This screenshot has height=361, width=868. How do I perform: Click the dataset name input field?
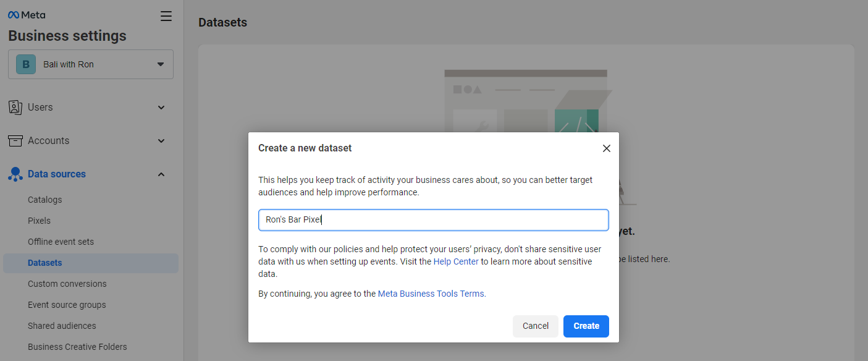point(434,220)
